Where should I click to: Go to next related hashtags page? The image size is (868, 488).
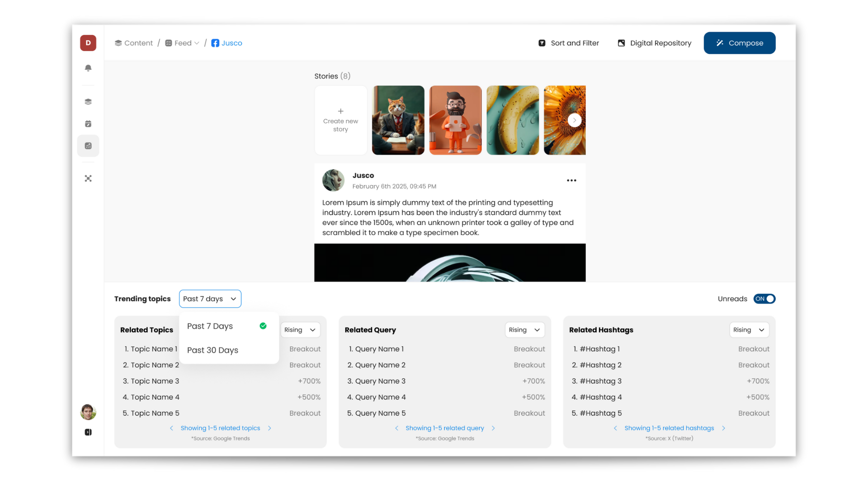click(x=723, y=428)
